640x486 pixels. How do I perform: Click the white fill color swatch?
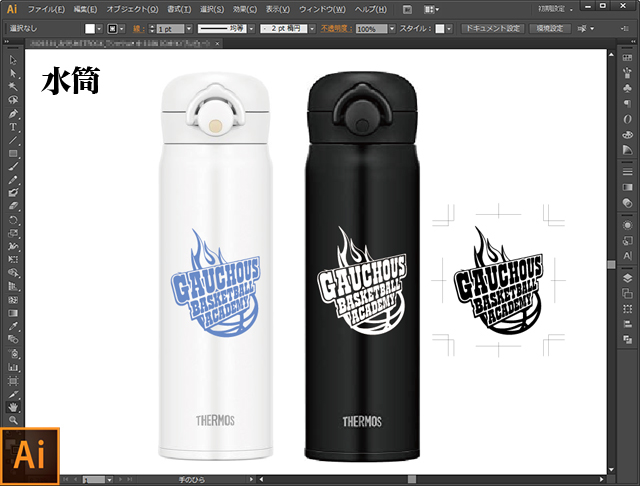90,29
